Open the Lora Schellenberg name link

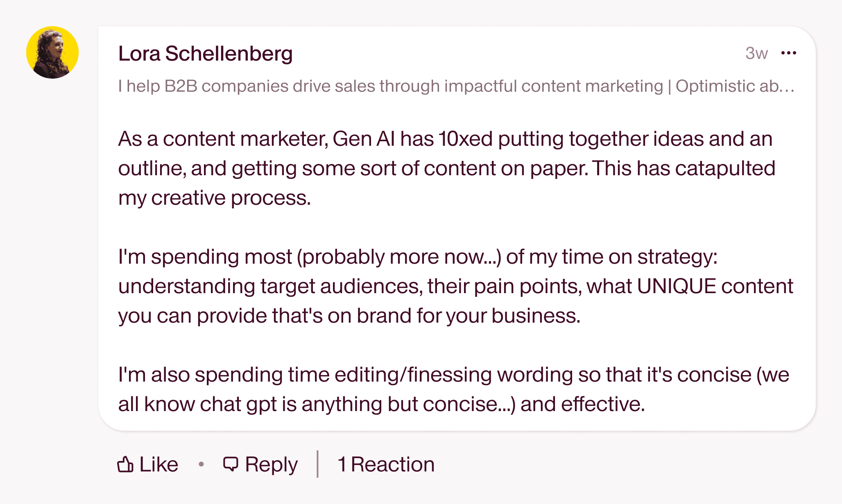click(205, 54)
